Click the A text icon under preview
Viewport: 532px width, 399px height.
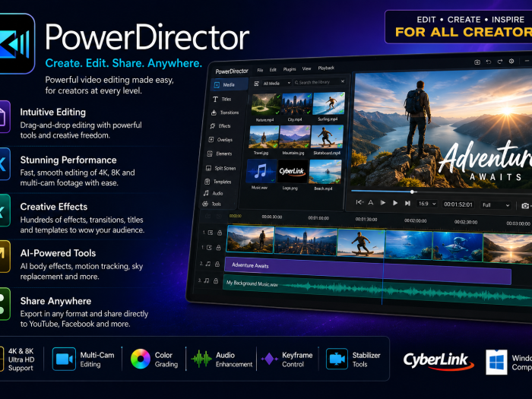pos(371,203)
